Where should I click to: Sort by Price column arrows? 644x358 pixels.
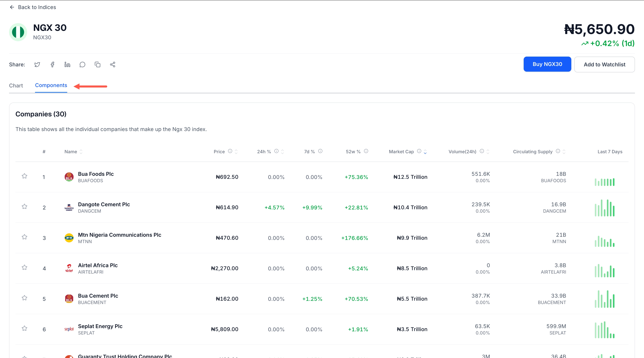pos(236,152)
